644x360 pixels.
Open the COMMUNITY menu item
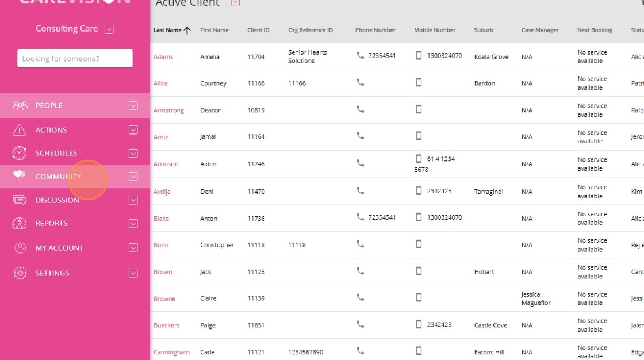click(x=75, y=177)
